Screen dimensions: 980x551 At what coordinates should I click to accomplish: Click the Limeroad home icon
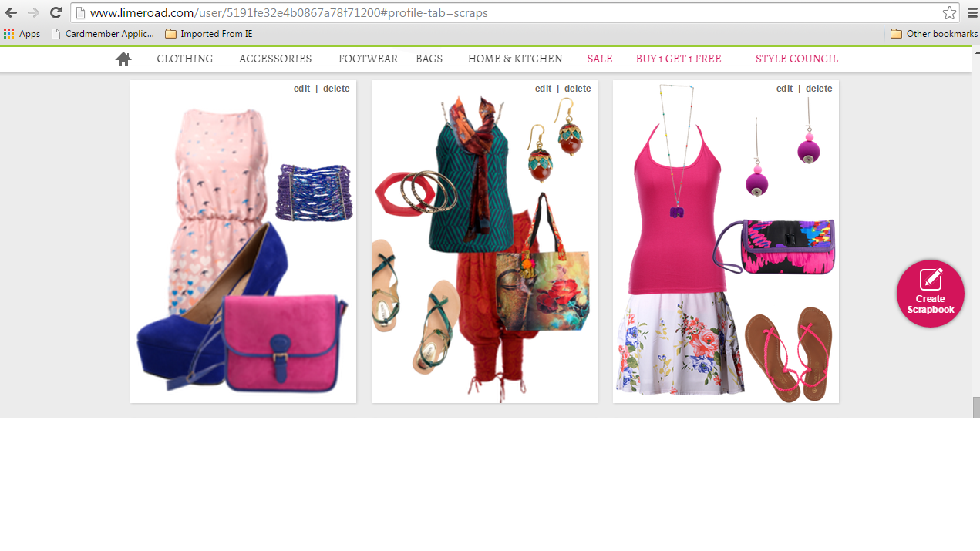tap(123, 59)
